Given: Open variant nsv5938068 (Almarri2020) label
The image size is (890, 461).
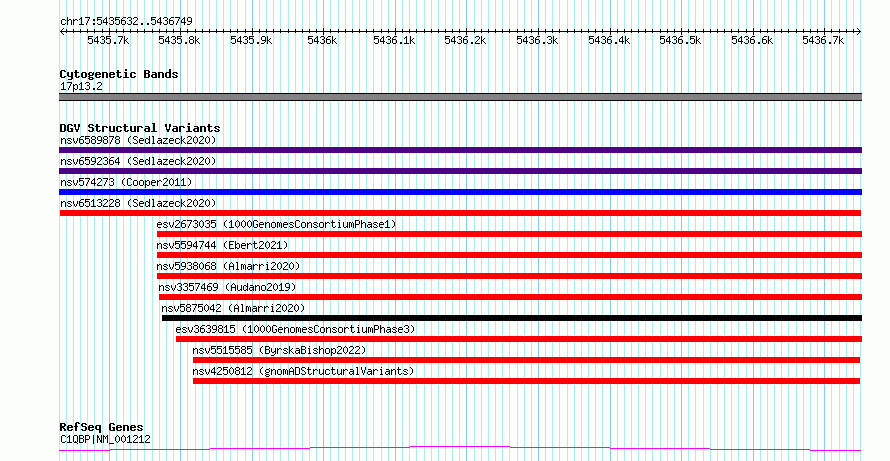Looking at the screenshot, I should (228, 266).
